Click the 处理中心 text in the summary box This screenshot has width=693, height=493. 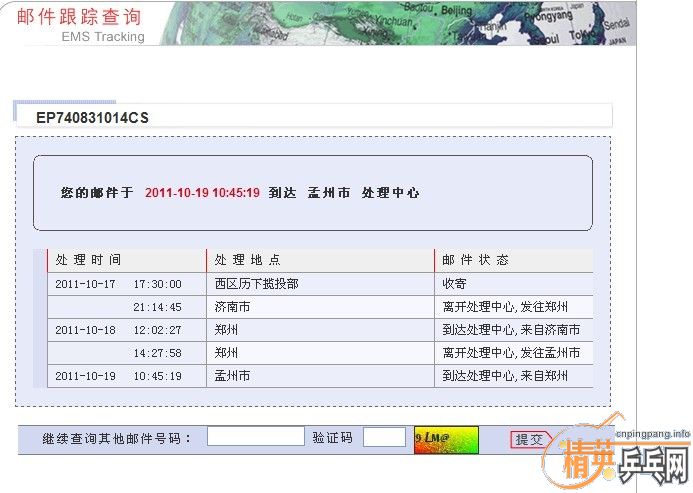tap(390, 193)
